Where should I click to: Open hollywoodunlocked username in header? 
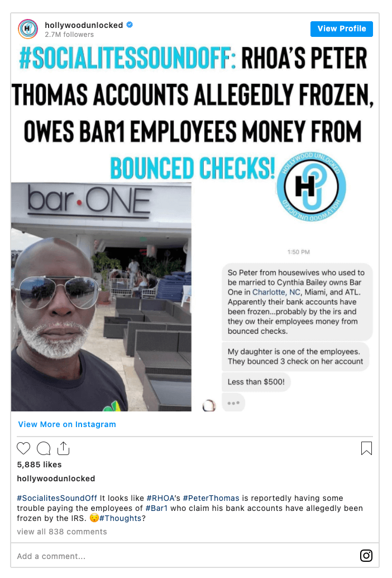(84, 25)
